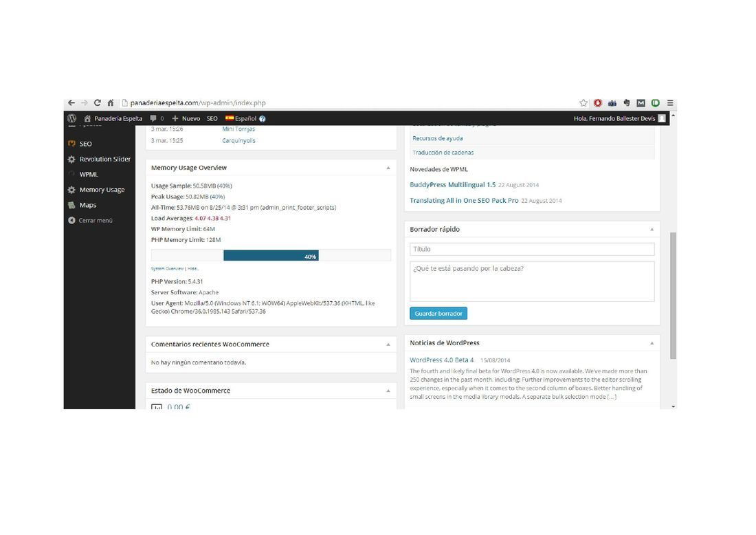Open user avatar next to Fernando Ballester Devis

click(x=662, y=118)
